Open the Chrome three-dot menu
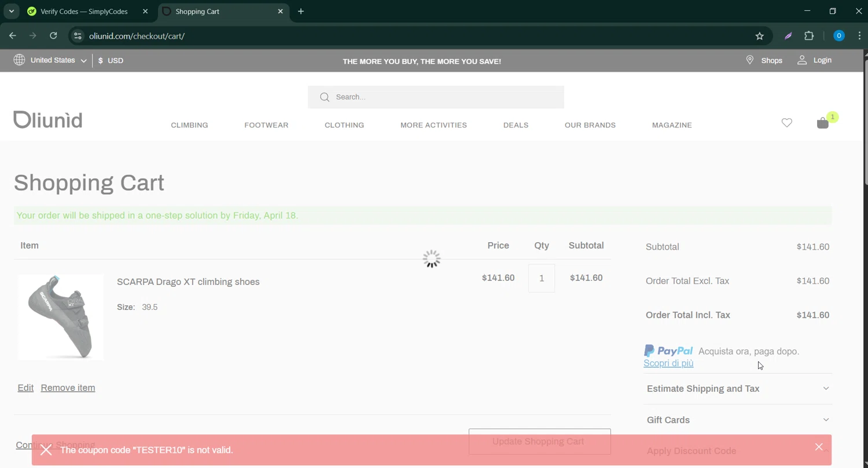Image resolution: width=868 pixels, height=468 pixels. (859, 36)
